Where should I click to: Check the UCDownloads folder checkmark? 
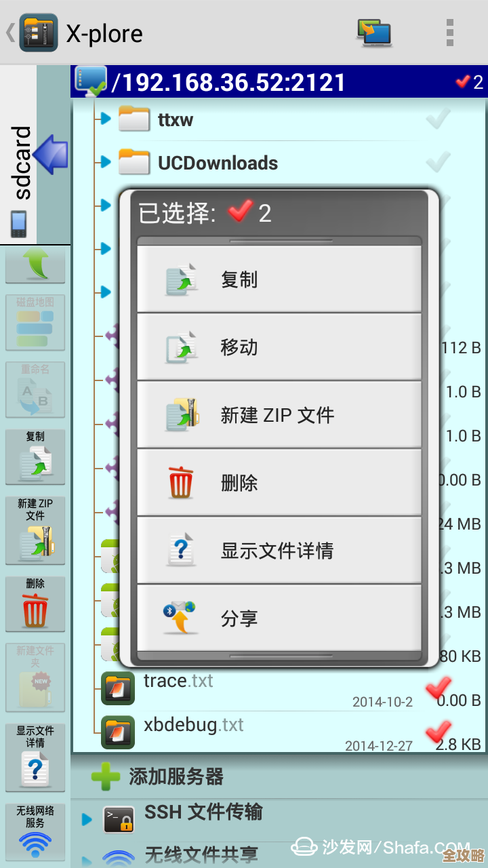(x=439, y=163)
